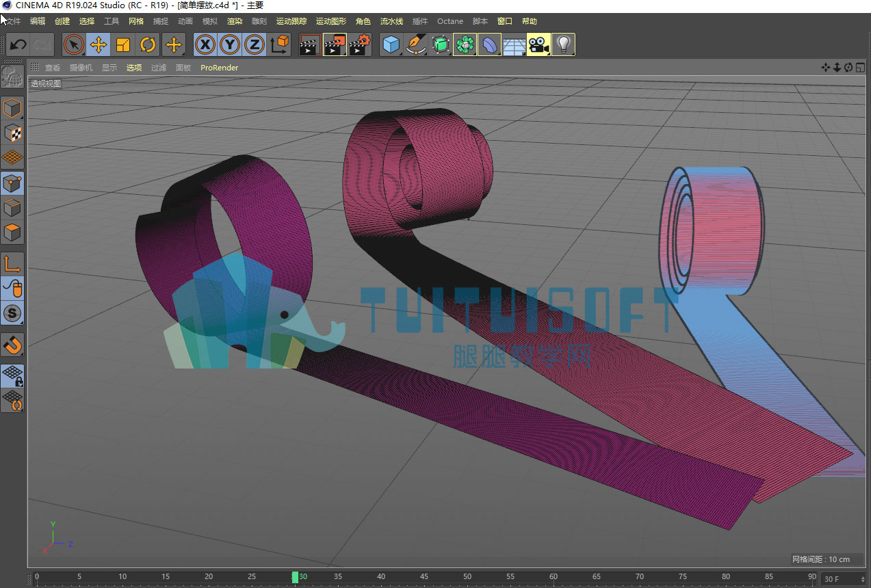
Task: Open the green subdivision generator icon
Action: 441,45
